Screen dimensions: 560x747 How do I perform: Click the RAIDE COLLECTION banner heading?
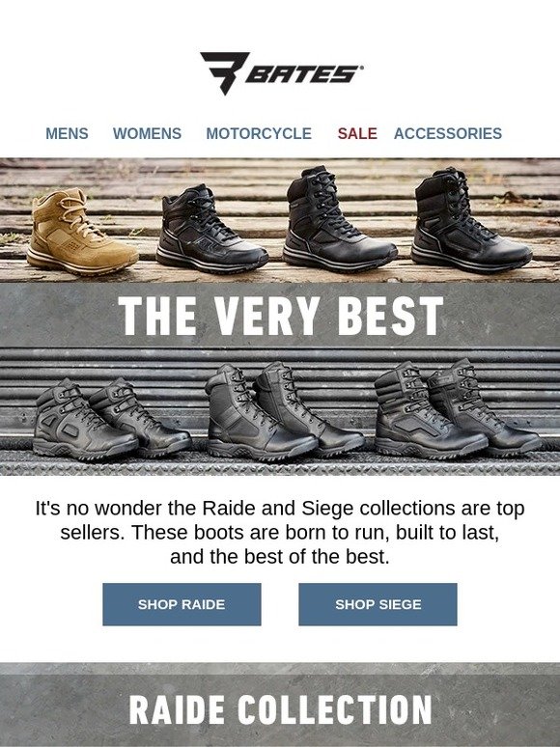[280, 709]
